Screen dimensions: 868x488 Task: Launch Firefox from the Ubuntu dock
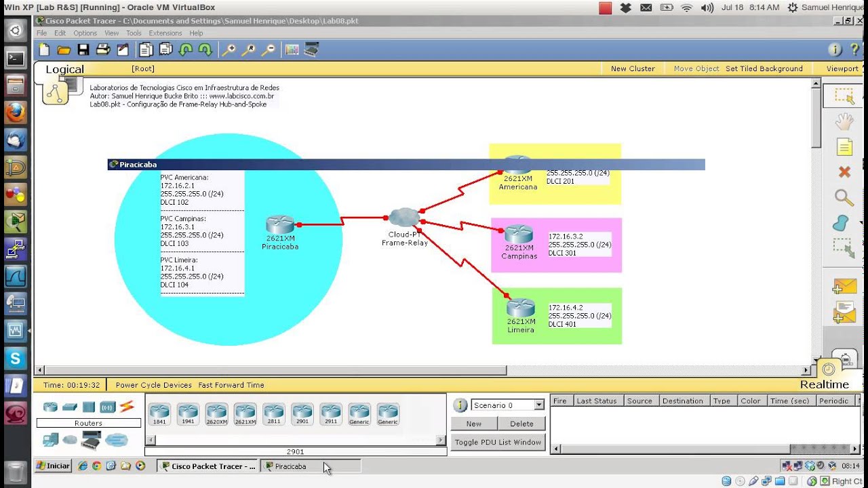click(x=15, y=113)
